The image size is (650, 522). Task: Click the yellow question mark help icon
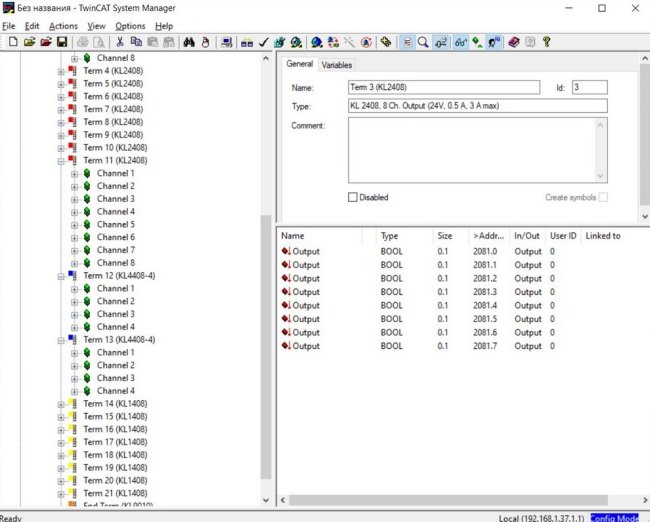coord(546,42)
